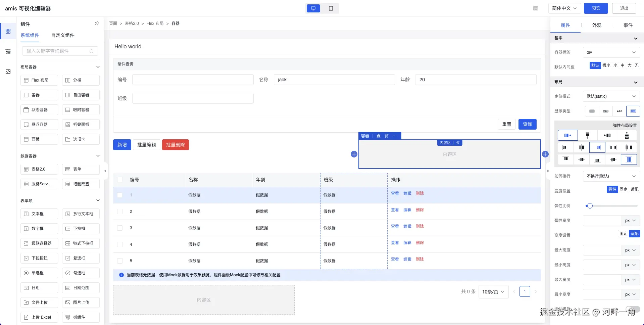Collapse the 表单项 component group
Image resolution: width=644 pixels, height=325 pixels.
[98, 200]
